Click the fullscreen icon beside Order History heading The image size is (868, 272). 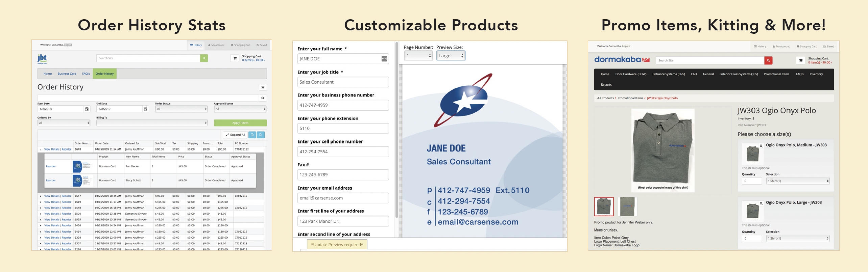click(263, 87)
